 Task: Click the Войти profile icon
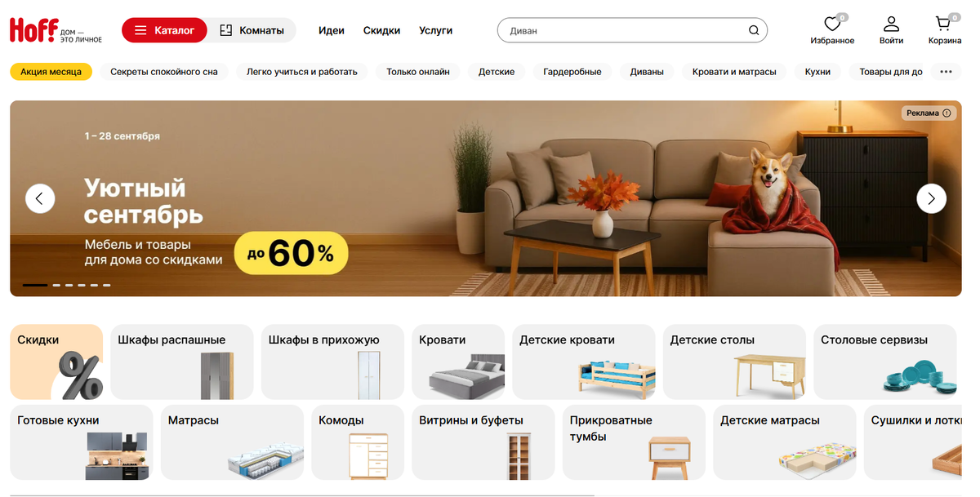coord(891,24)
